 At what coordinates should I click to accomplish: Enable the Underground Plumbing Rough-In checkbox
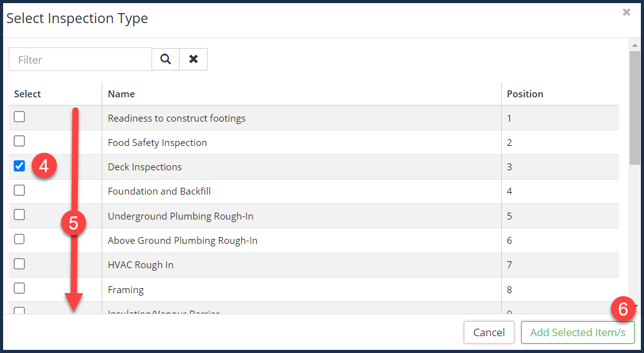pyautogui.click(x=19, y=215)
